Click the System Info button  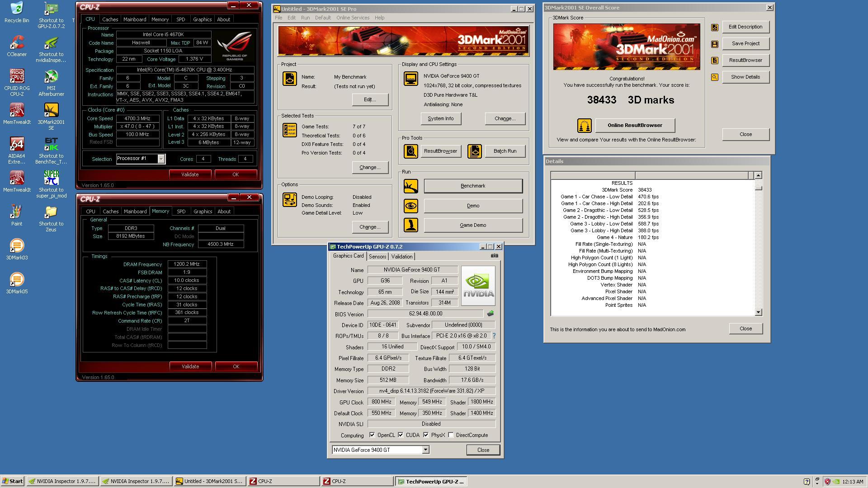tap(440, 119)
